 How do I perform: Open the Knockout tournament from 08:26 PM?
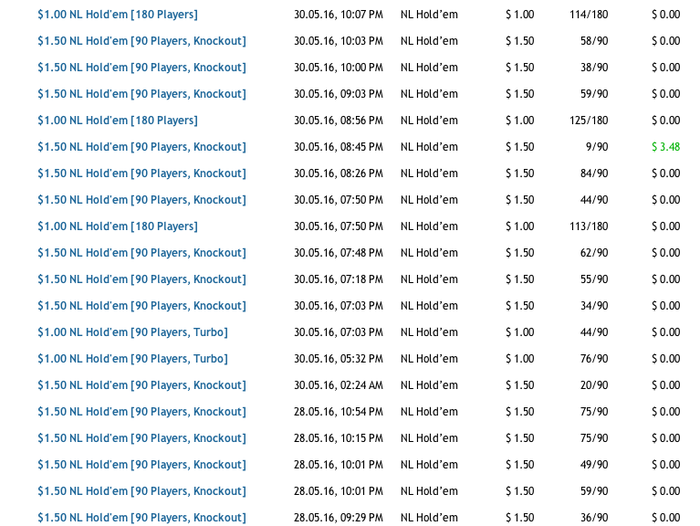coord(141,174)
